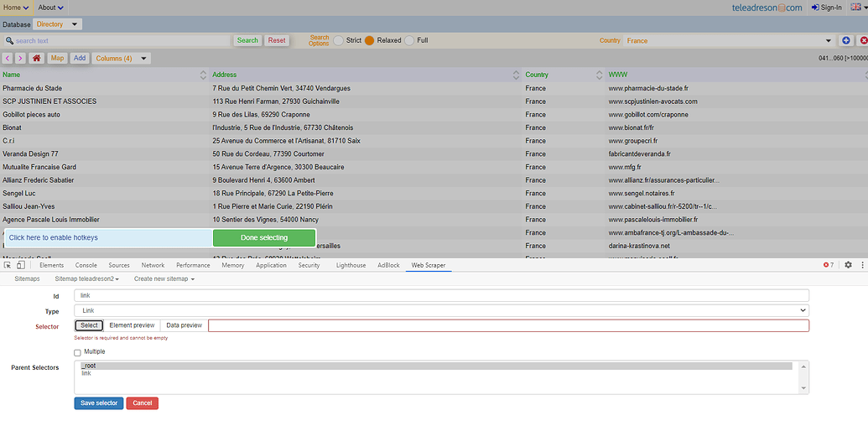Viewport: 868px width, 426px height.
Task: Switch to the Performance tab
Action: coord(193,266)
